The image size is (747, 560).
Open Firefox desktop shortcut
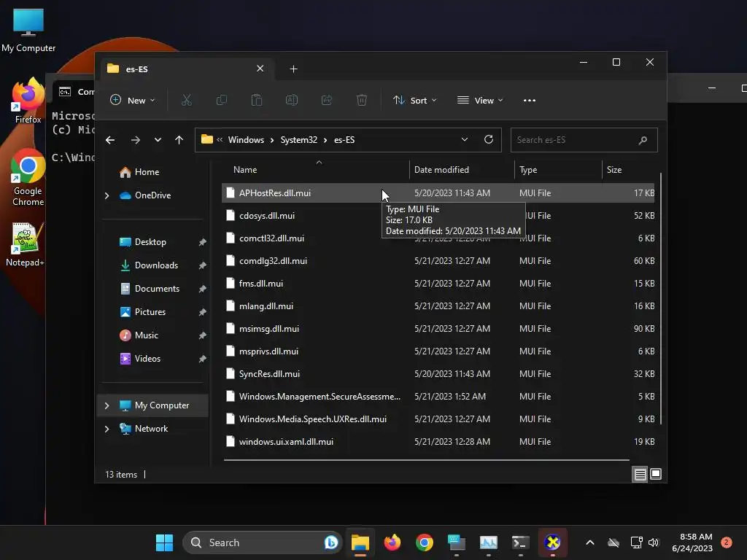click(x=28, y=101)
